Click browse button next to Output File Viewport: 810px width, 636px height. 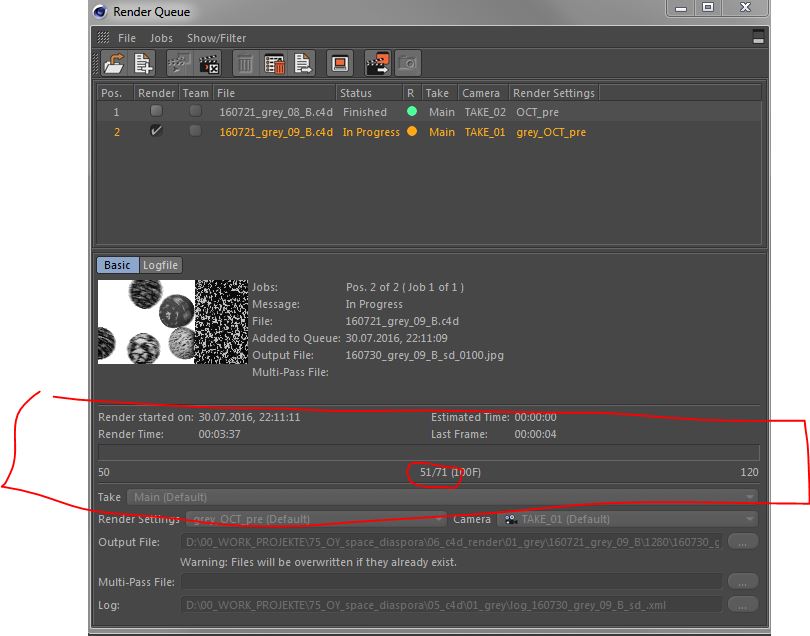(x=743, y=542)
